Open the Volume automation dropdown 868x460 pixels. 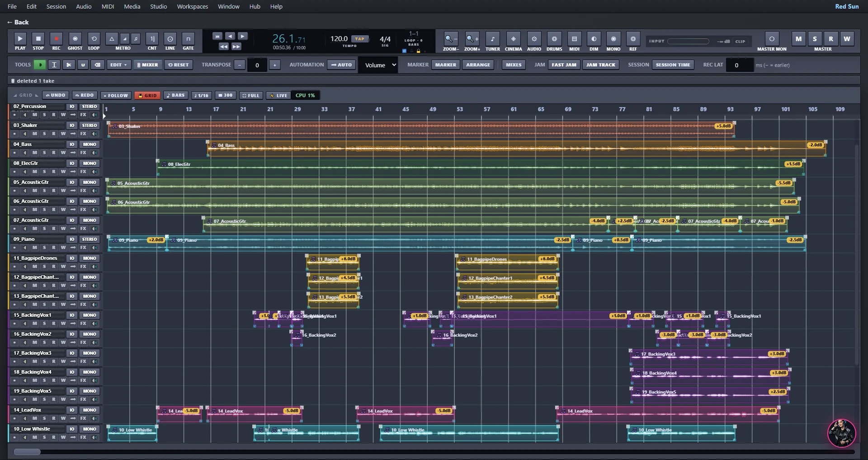pyautogui.click(x=378, y=65)
